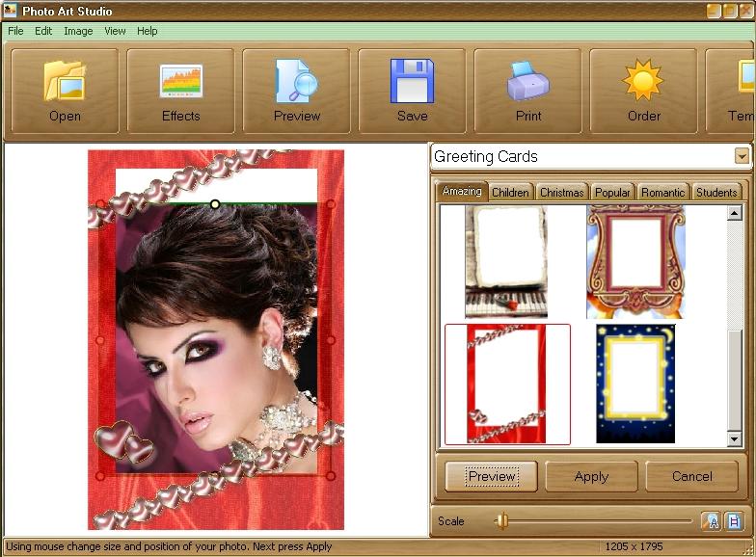Select the starry night frame template
756x557 pixels.
pos(635,384)
